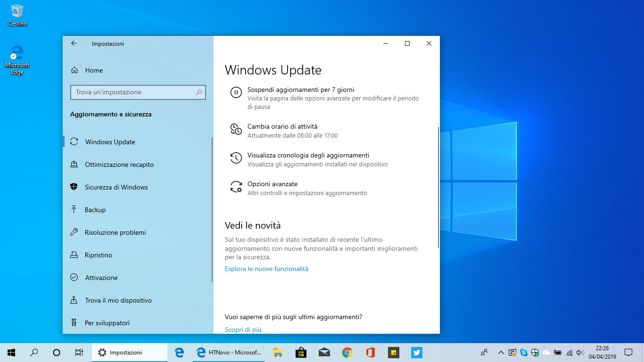Open Twitter from the taskbar

point(416,352)
